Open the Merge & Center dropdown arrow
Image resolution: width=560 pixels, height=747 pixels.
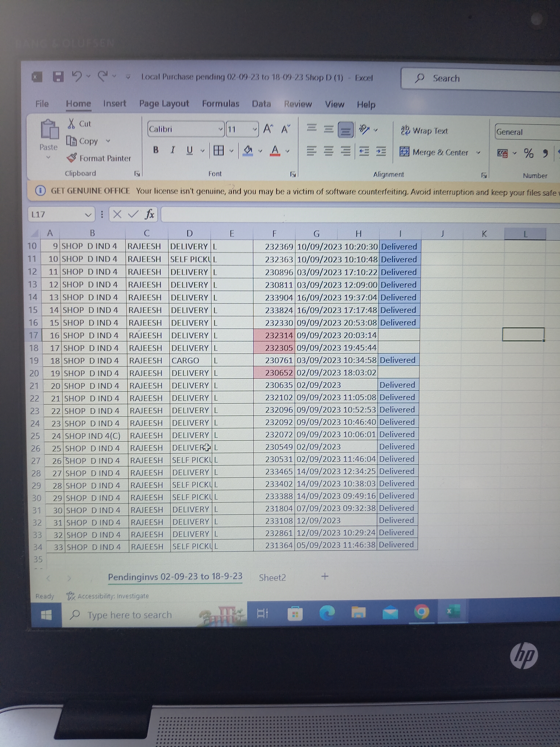tap(478, 153)
